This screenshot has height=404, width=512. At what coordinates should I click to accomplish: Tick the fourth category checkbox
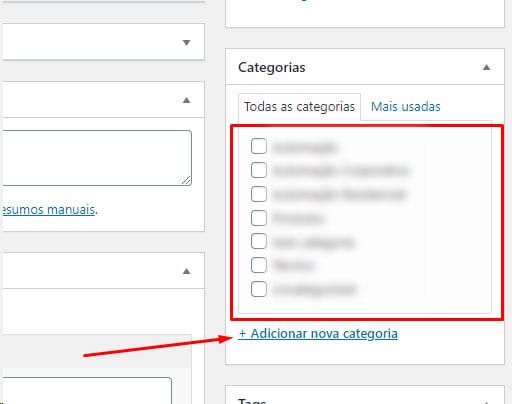pyautogui.click(x=259, y=218)
